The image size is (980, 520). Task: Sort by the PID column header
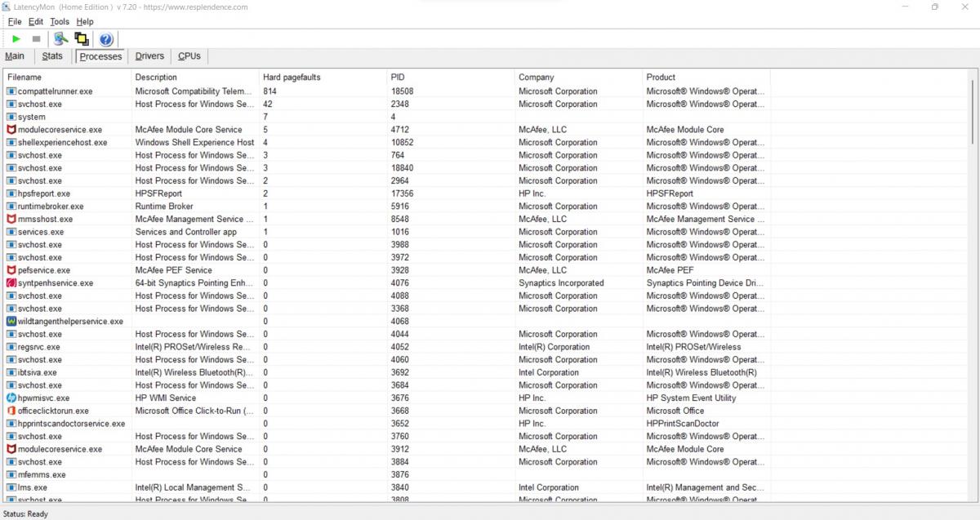[452, 78]
